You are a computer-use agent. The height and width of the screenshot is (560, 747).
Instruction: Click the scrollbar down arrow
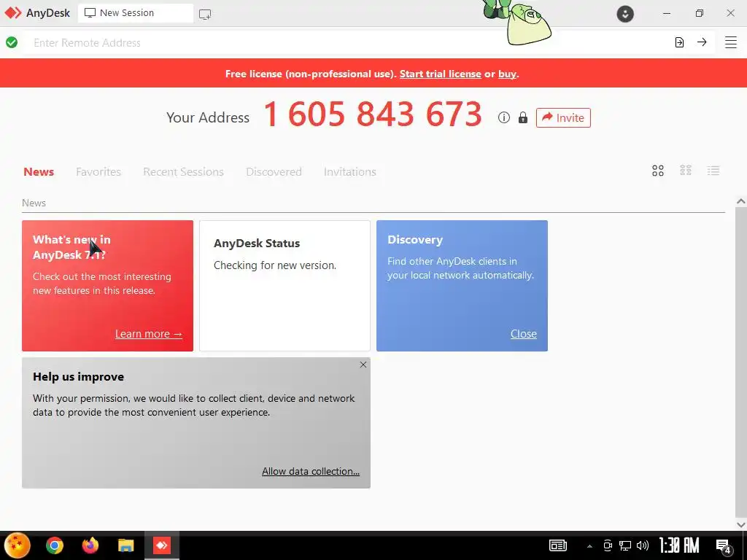pos(741,525)
